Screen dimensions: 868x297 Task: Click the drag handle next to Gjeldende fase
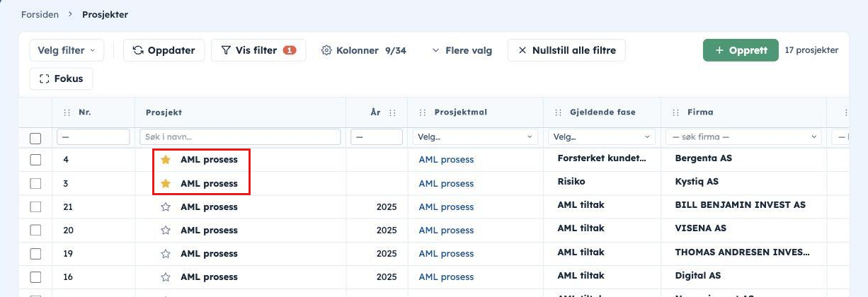pos(559,112)
